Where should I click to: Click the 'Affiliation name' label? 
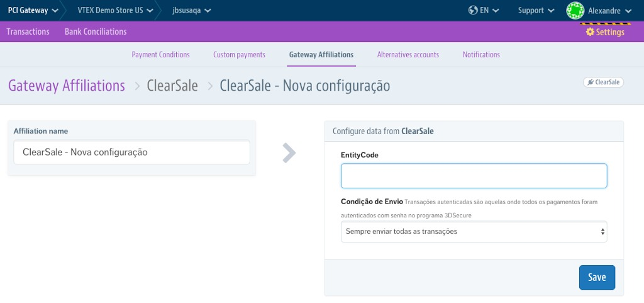coord(41,131)
